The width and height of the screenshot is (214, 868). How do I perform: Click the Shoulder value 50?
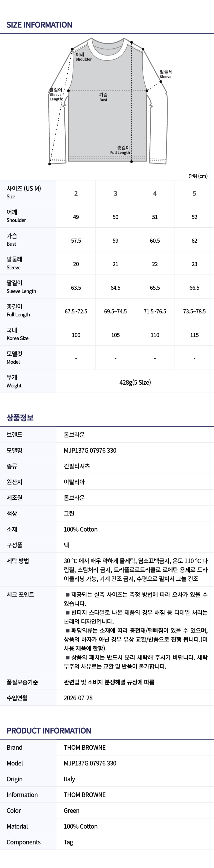(x=115, y=217)
